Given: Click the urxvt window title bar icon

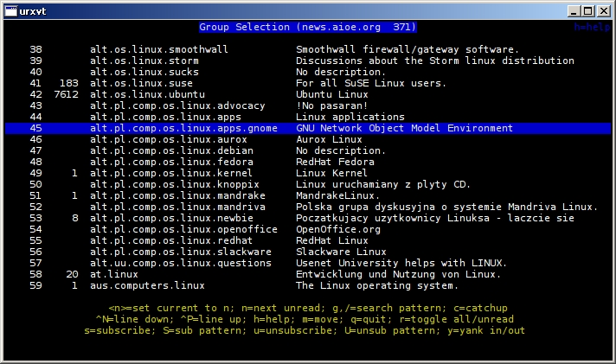Looking at the screenshot, I should [11, 10].
